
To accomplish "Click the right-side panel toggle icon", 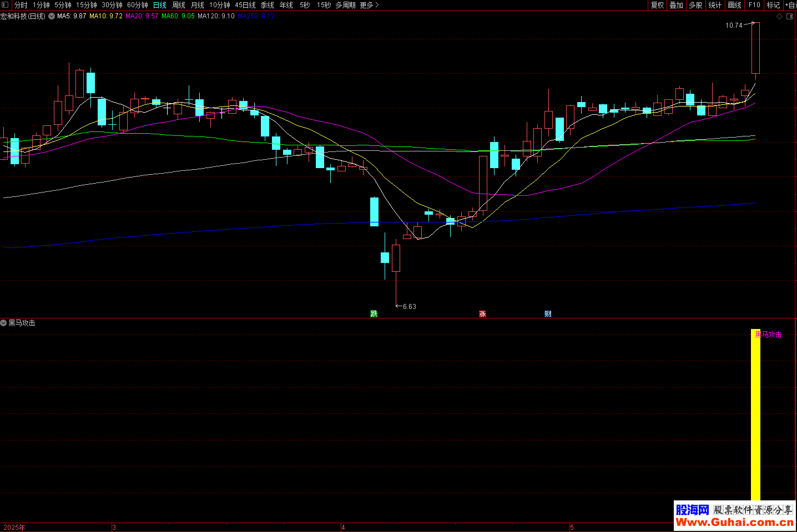I will (790, 17).
